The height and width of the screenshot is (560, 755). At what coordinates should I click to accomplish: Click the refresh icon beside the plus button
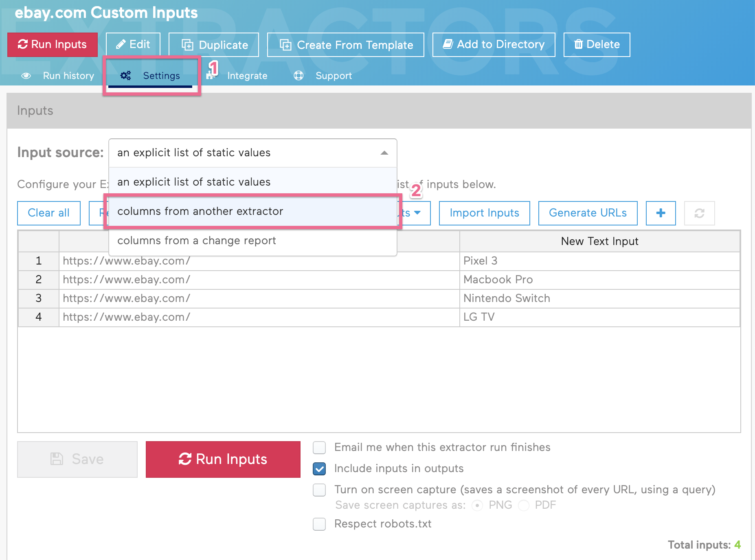click(x=700, y=213)
